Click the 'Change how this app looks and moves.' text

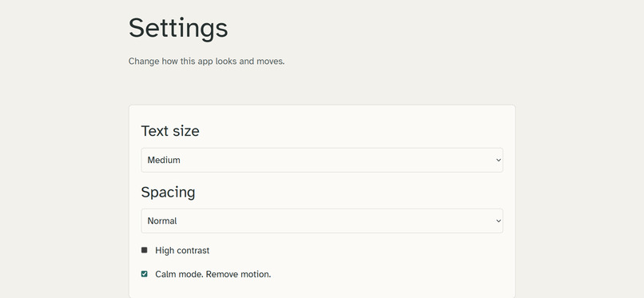pyautogui.click(x=207, y=62)
